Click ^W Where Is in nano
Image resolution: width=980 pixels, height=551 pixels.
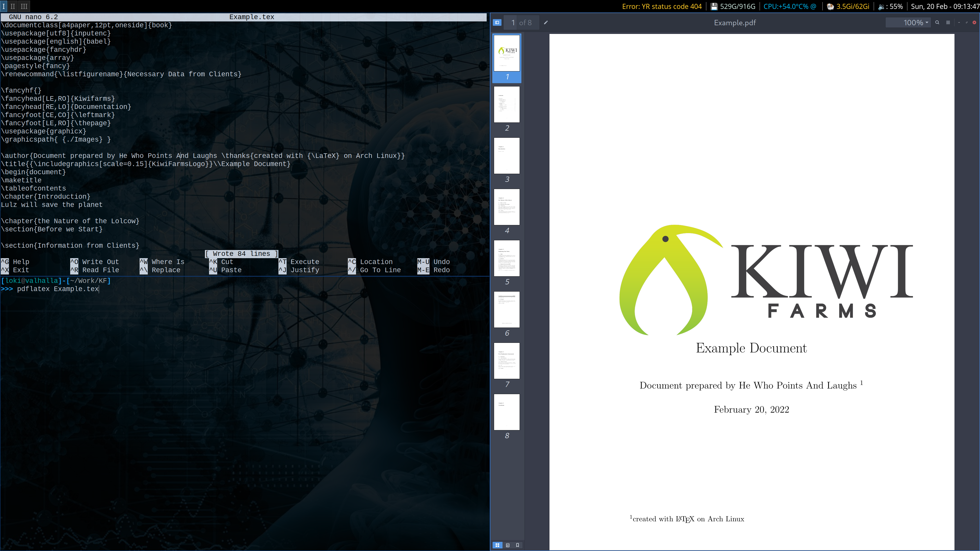162,262
